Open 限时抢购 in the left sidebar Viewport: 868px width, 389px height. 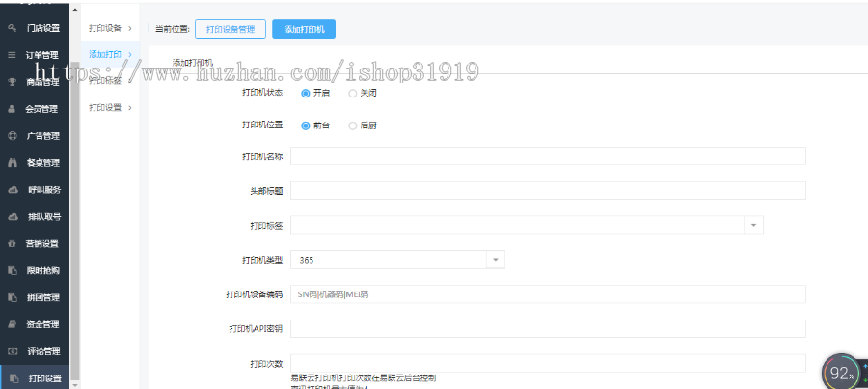(x=42, y=270)
